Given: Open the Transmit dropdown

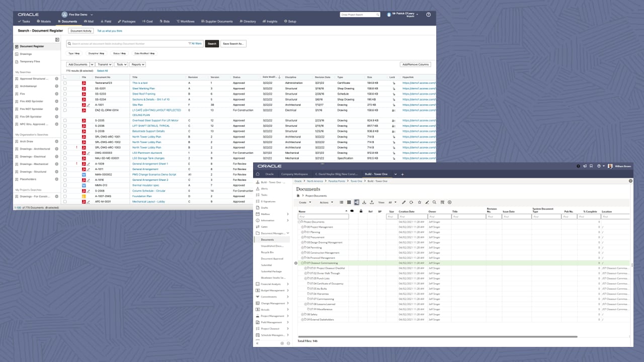Looking at the screenshot, I should point(104,64).
